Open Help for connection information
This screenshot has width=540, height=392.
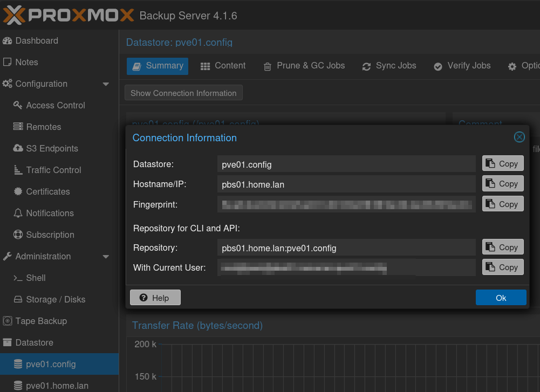[x=155, y=298]
